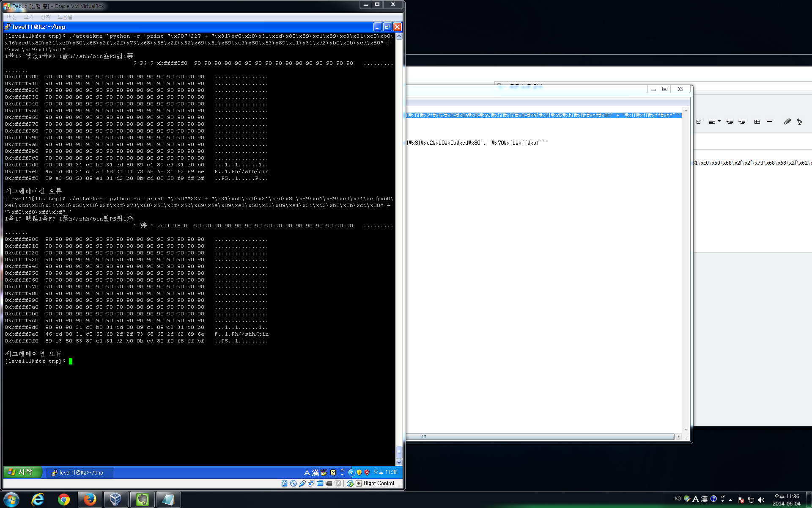Expand the text alignment dropdown arrow
The height and width of the screenshot is (508, 812).
tap(719, 121)
